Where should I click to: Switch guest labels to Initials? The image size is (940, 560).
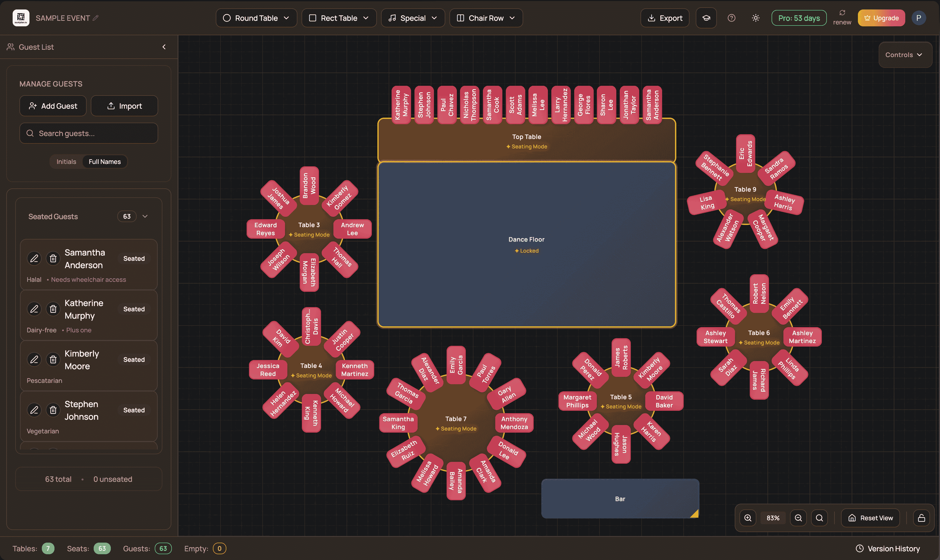(66, 162)
